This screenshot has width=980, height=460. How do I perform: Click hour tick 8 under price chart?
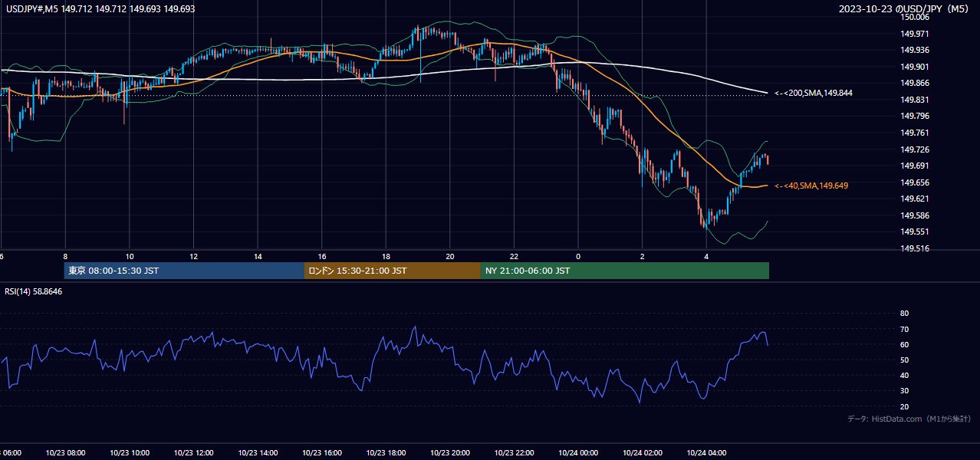(65, 257)
